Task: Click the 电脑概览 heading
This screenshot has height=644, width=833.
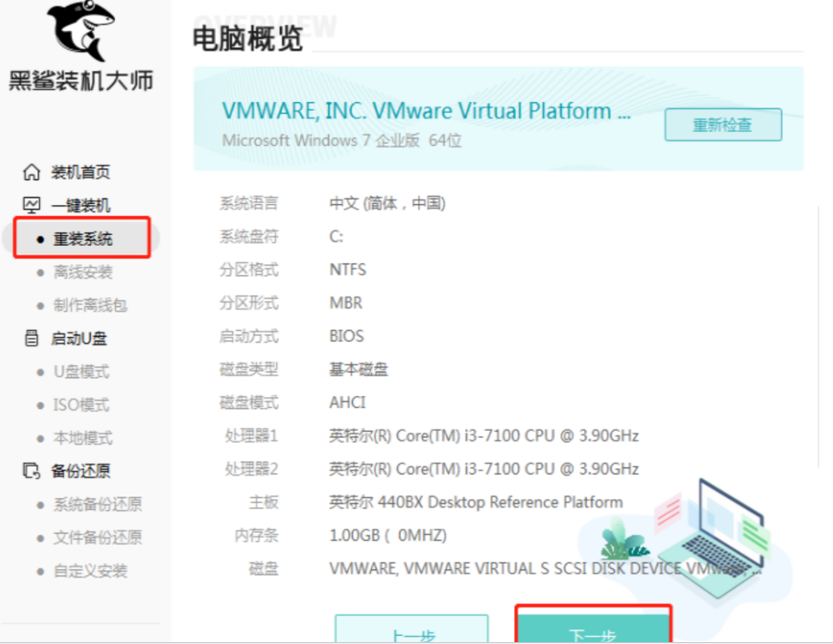Action: (248, 39)
